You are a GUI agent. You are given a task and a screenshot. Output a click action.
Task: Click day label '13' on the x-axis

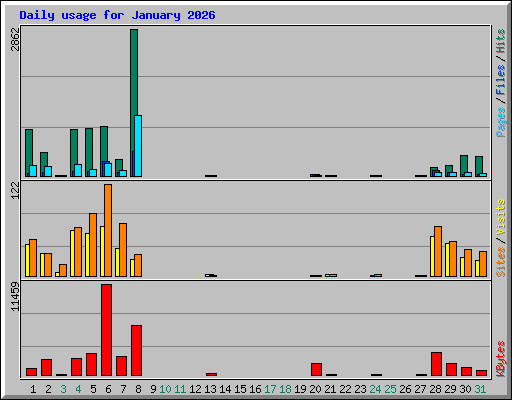[x=210, y=389]
